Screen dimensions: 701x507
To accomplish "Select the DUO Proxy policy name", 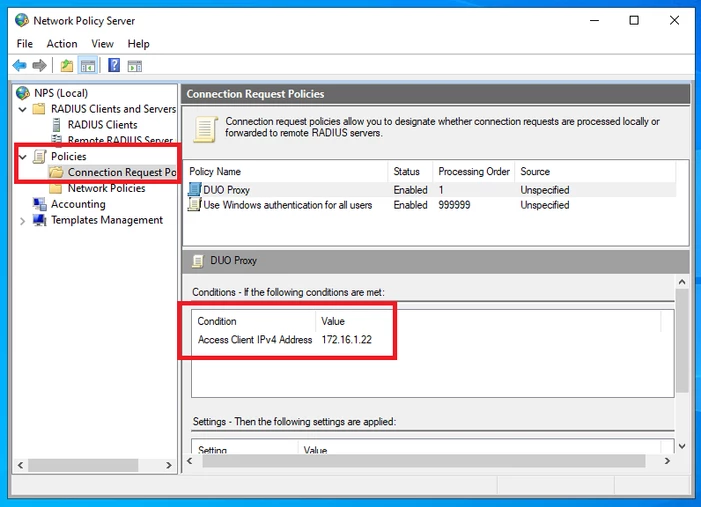I will (226, 190).
